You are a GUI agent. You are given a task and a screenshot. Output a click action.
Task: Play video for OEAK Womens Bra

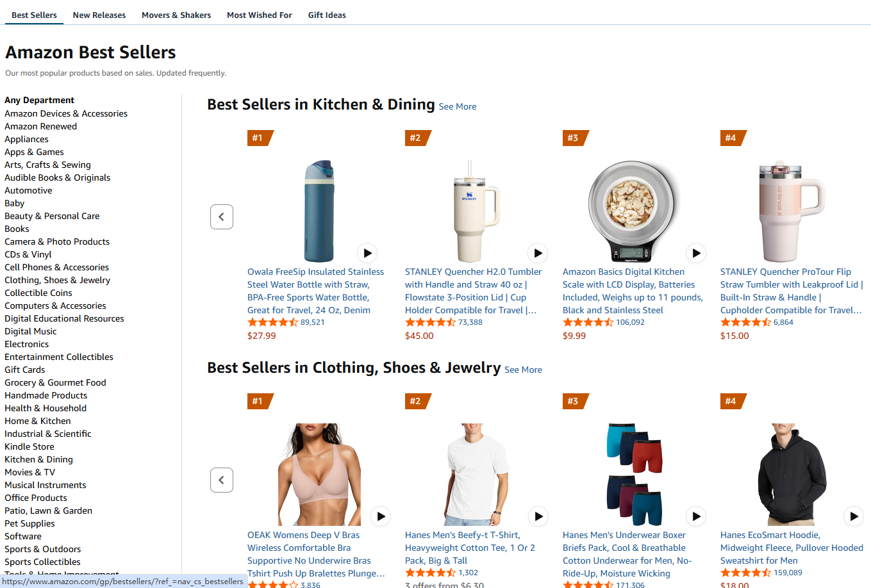[x=381, y=516]
